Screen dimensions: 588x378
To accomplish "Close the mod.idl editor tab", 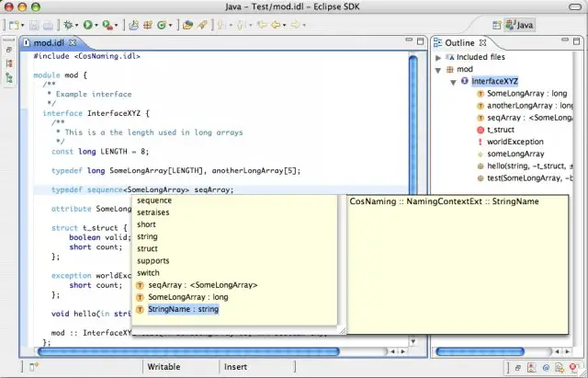I will (73, 43).
